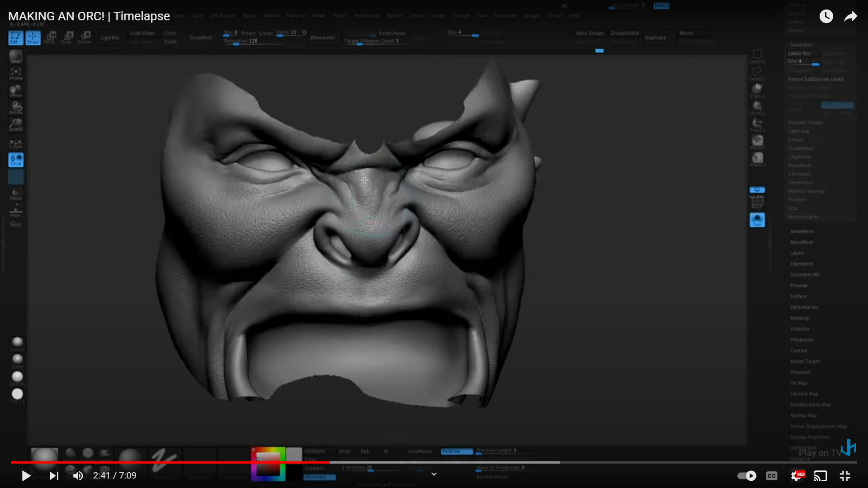The height and width of the screenshot is (488, 868).
Task: Click the Share arrow icon
Action: (851, 17)
